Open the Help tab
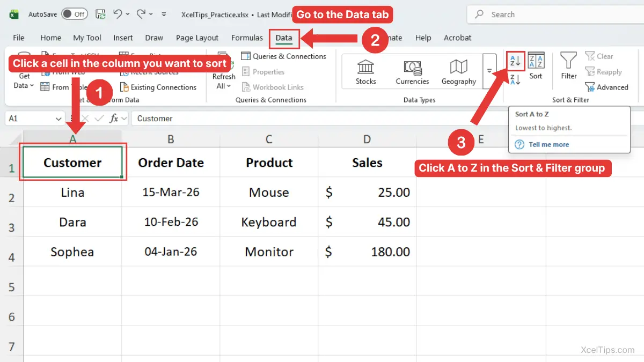The height and width of the screenshot is (362, 644). [423, 38]
